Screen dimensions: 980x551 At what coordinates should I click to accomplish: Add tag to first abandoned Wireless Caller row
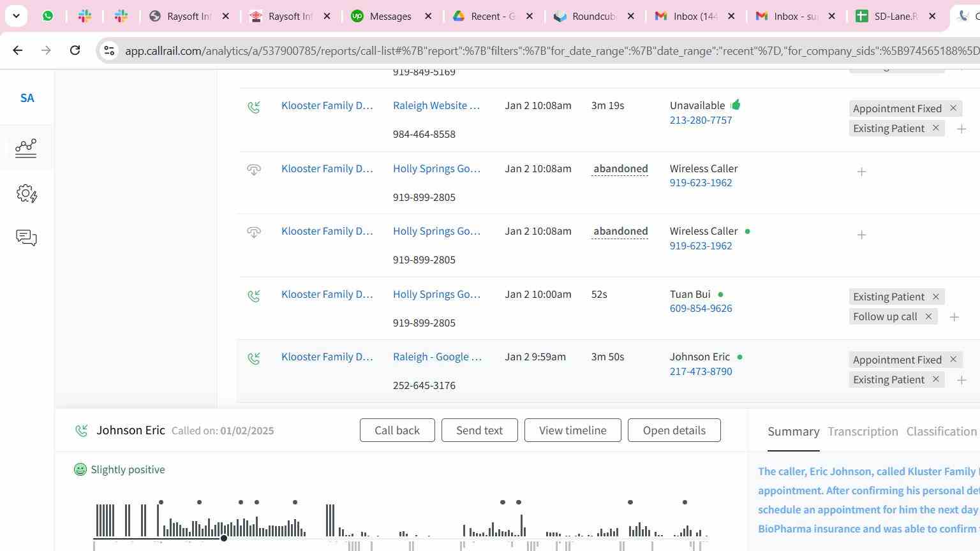[x=861, y=172]
